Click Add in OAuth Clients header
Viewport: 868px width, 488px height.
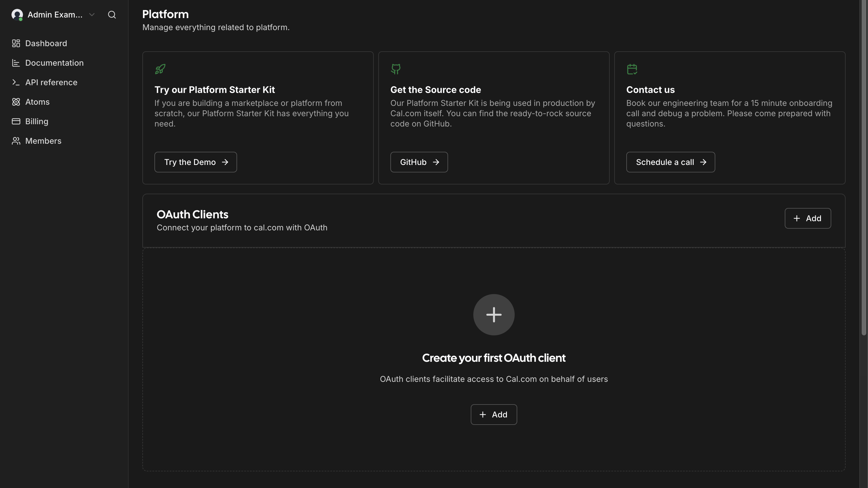(807, 219)
